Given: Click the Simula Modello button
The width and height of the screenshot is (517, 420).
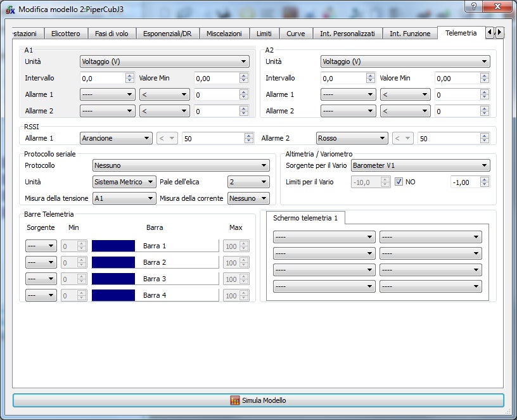Looking at the screenshot, I should coord(258,400).
